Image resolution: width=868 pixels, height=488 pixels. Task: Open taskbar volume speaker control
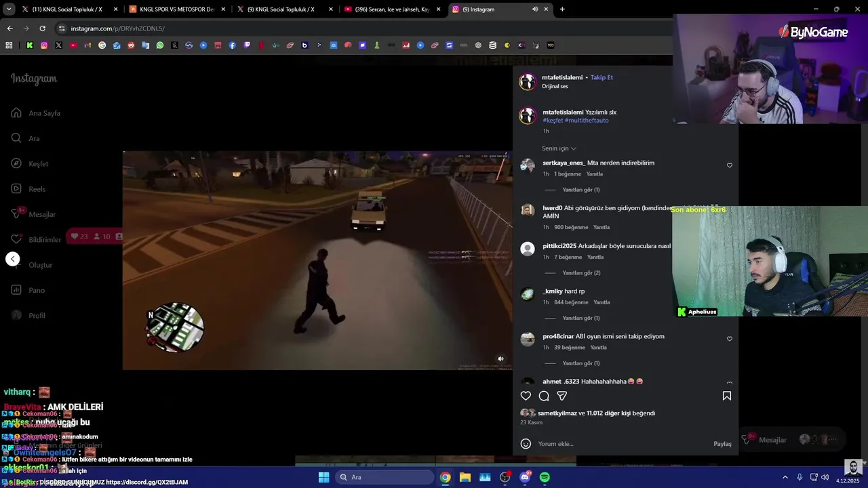click(825, 477)
